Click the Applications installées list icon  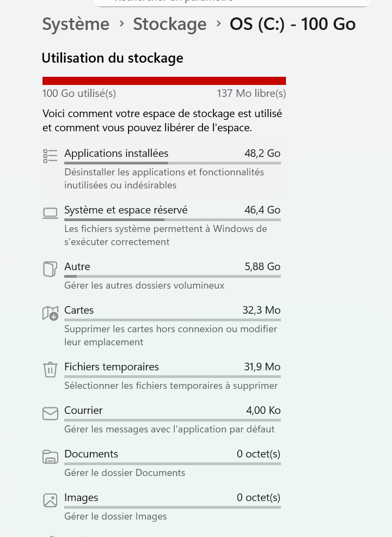pos(50,156)
